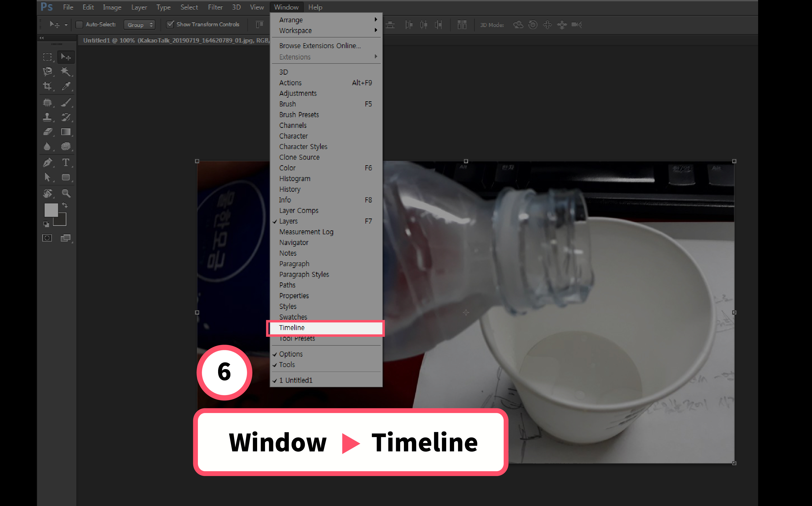Select the Brush tool in toolbox
Viewport: 812px width, 506px height.
click(65, 103)
